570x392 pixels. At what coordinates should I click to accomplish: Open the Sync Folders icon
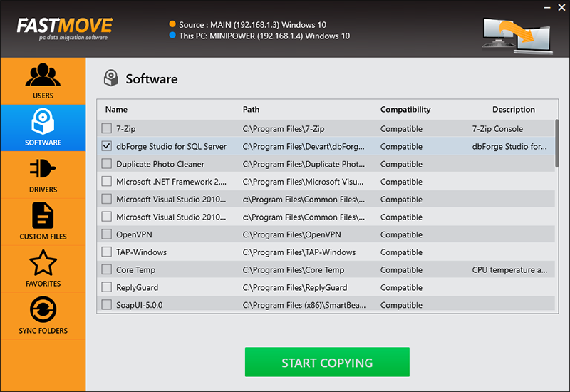[43, 310]
